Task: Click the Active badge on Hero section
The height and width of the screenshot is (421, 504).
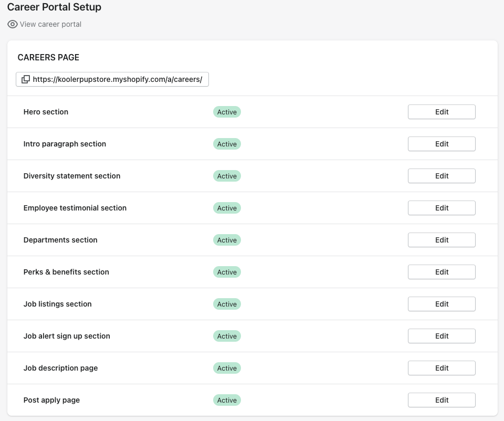Action: tap(227, 112)
